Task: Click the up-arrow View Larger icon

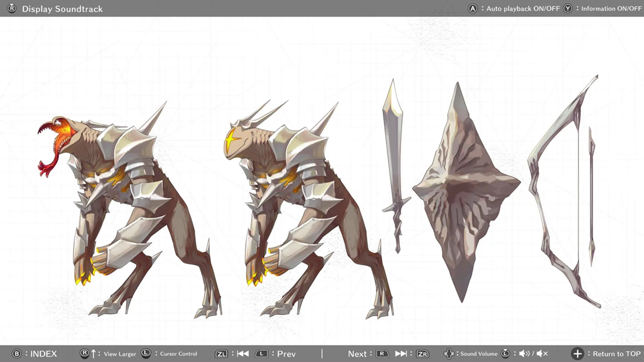Action: tap(94, 354)
